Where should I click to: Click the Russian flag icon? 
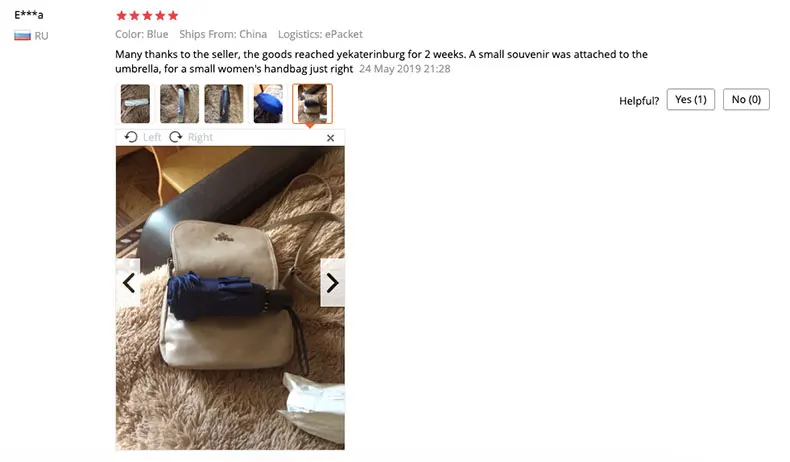click(22, 36)
